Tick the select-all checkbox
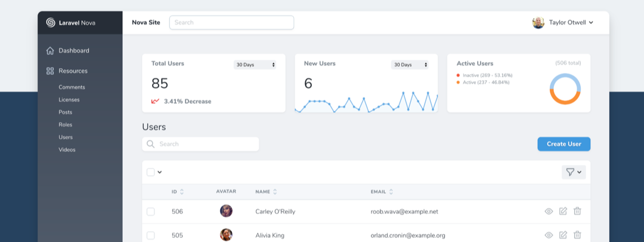Viewport: 644px width, 242px height. click(x=151, y=172)
